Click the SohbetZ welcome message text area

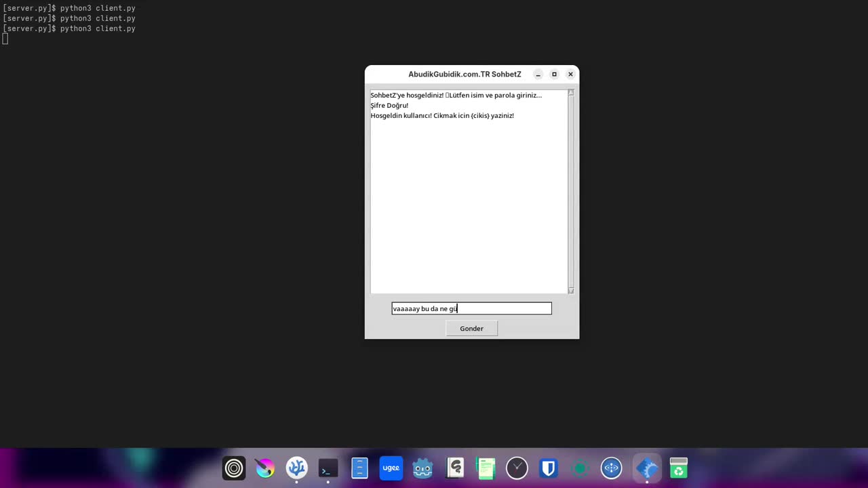[x=468, y=190]
